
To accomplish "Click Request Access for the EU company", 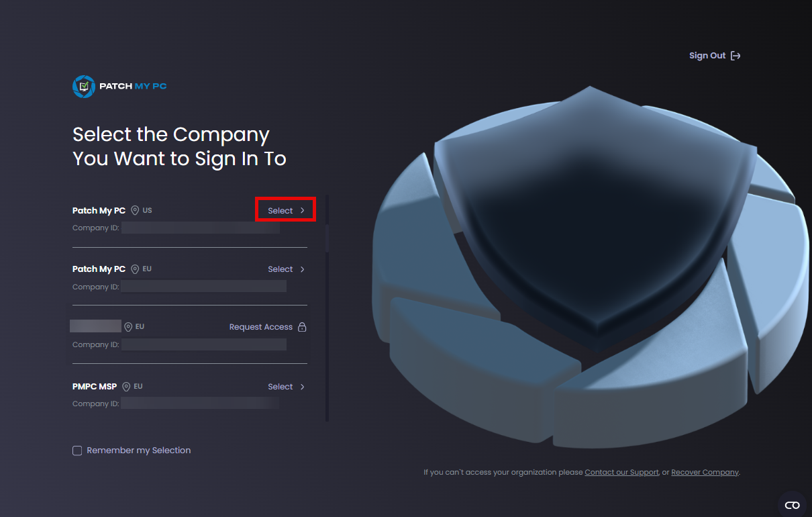I will pos(260,326).
